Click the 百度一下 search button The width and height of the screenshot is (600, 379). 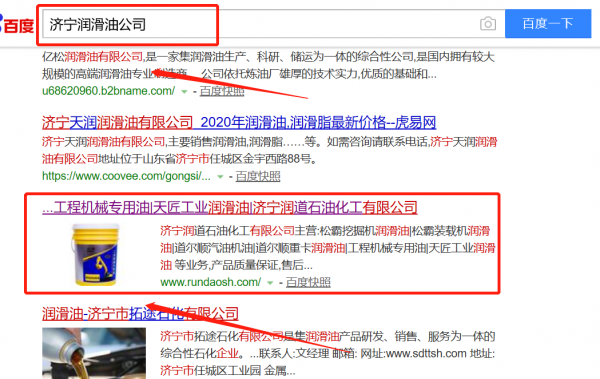click(x=548, y=24)
